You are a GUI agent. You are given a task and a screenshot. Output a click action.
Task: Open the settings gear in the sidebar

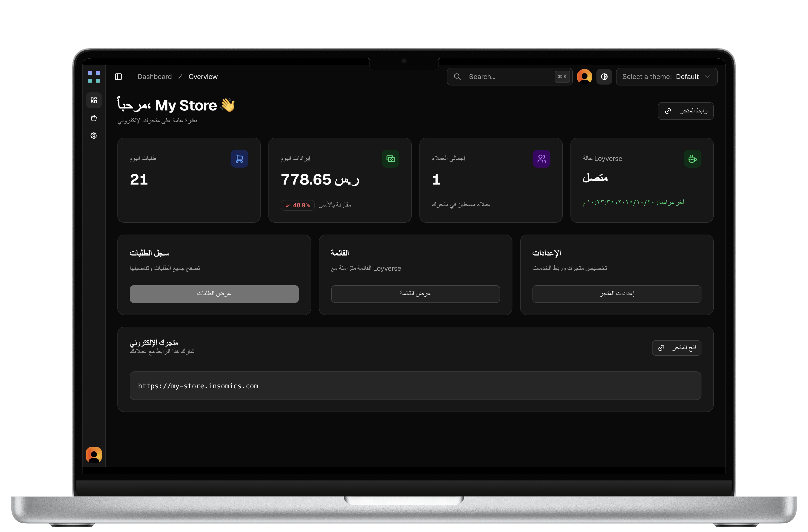94,136
